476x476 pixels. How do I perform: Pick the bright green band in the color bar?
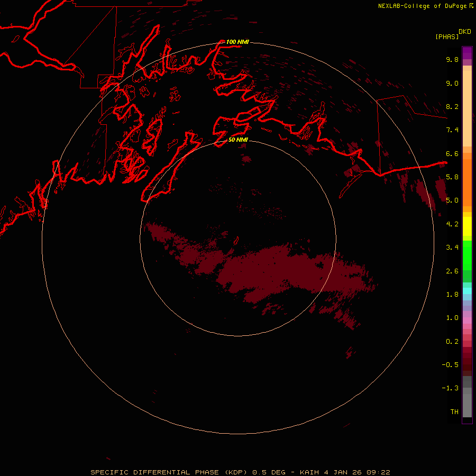467,255
